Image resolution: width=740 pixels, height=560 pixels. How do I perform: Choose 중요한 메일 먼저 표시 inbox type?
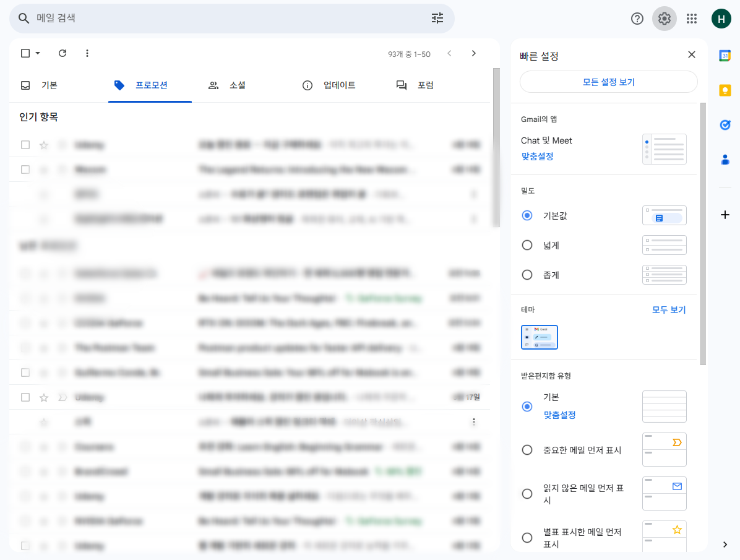[527, 450]
